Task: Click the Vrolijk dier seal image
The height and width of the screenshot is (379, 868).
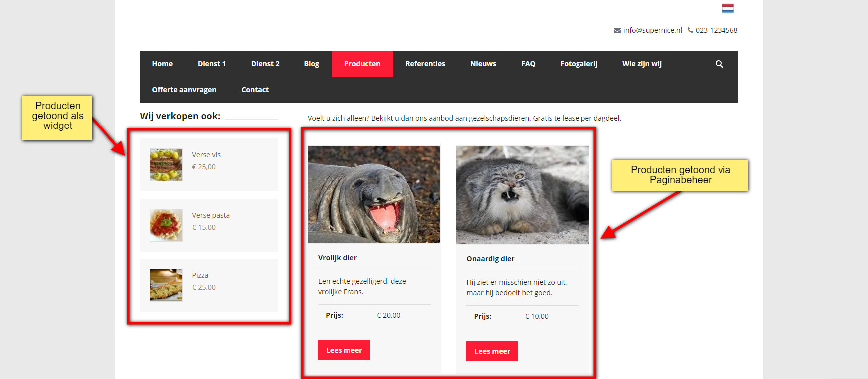Action: (x=374, y=194)
